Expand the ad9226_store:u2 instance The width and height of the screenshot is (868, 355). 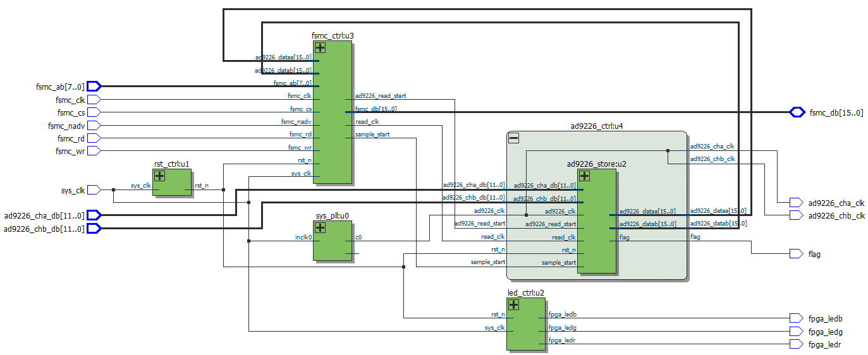tap(584, 176)
